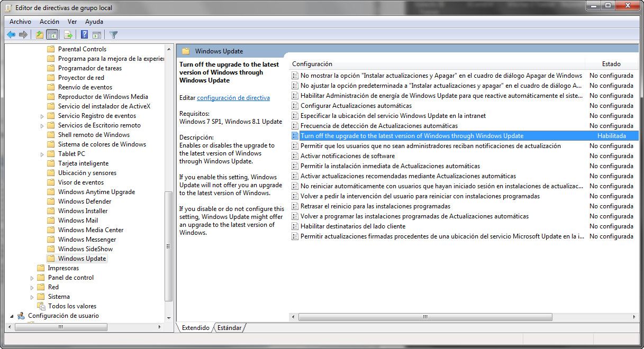Switch to the Estándar tab
Viewport: 644px width, 349px height.
230,328
